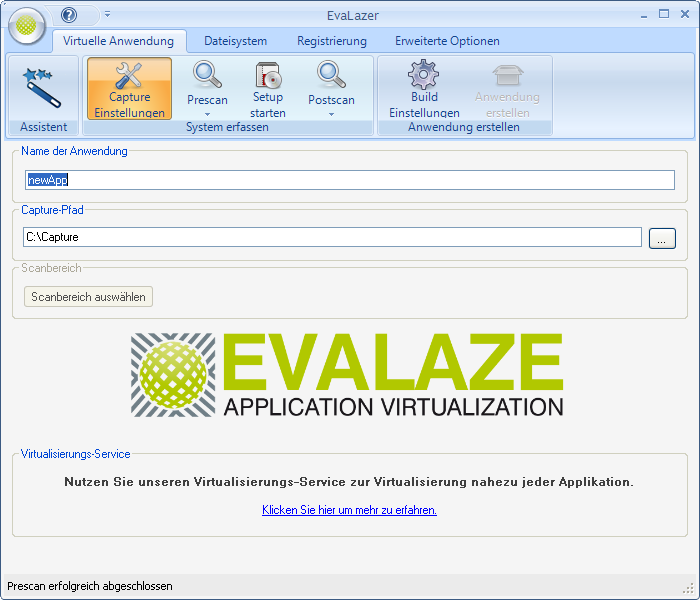Grab the window resize grip in status bar
700x600 pixels.
[x=688, y=589]
